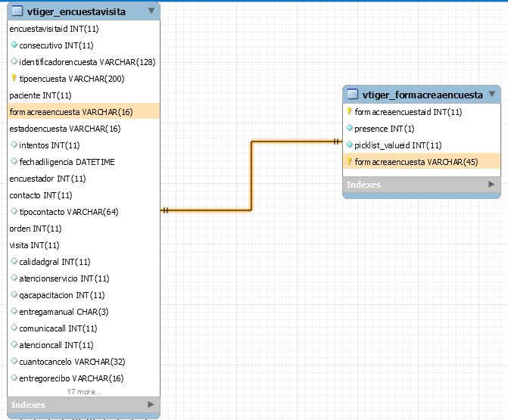This screenshot has height=420, width=508.
Task: Select intentos INT(11) column
Action: [83, 145]
